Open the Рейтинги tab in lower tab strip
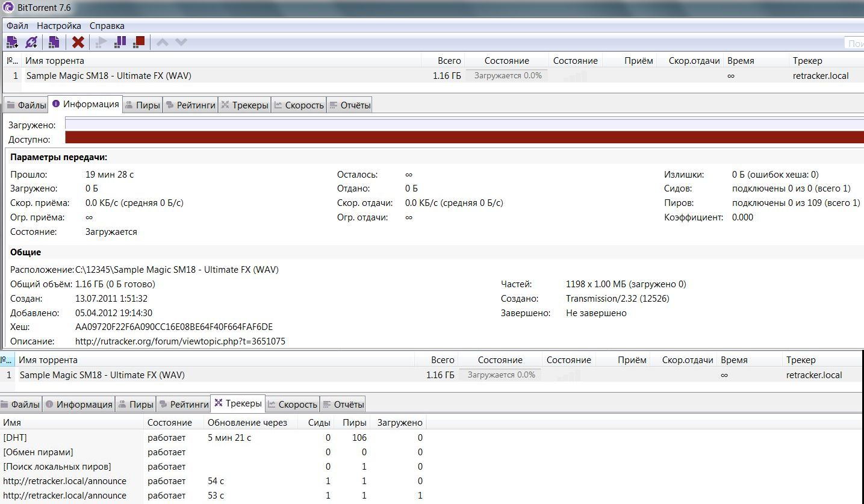This screenshot has height=504, width=864. 183,405
